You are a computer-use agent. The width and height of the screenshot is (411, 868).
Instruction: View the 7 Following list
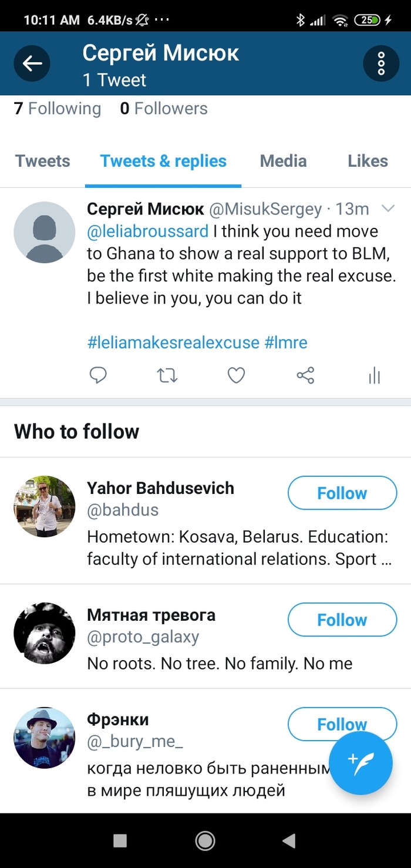(58, 109)
